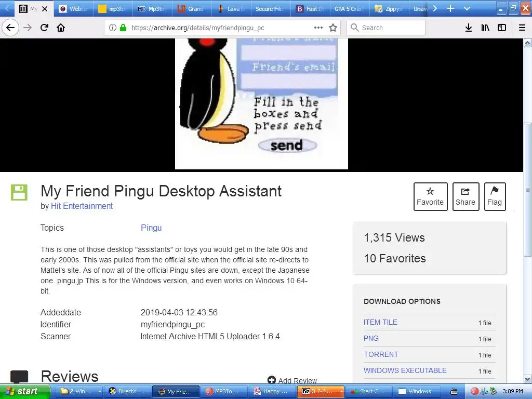Click Add Review link
The image size is (532, 399).
(x=292, y=380)
